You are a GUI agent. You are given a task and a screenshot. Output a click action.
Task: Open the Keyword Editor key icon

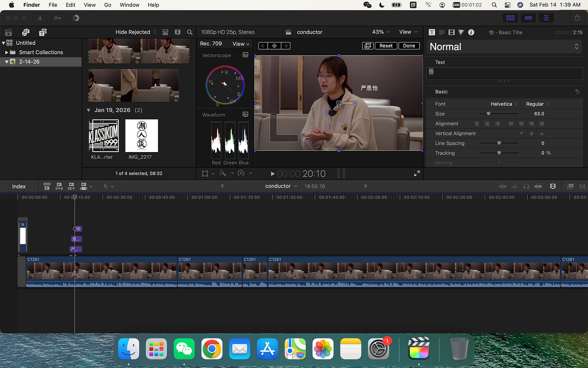pos(58,18)
